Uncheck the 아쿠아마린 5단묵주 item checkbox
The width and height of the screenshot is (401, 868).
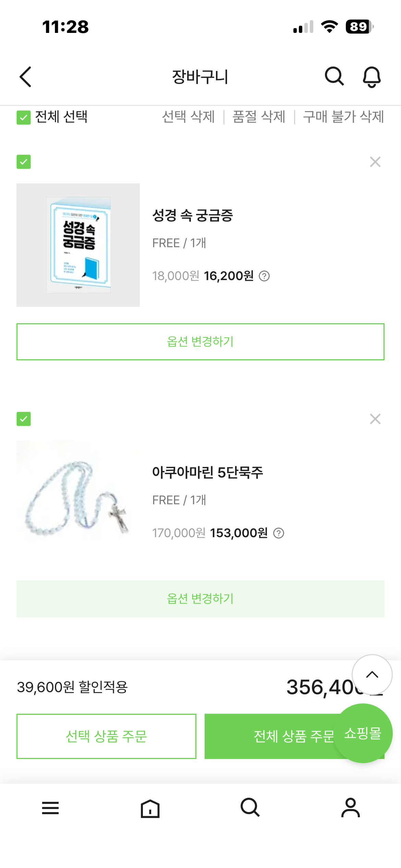click(24, 419)
